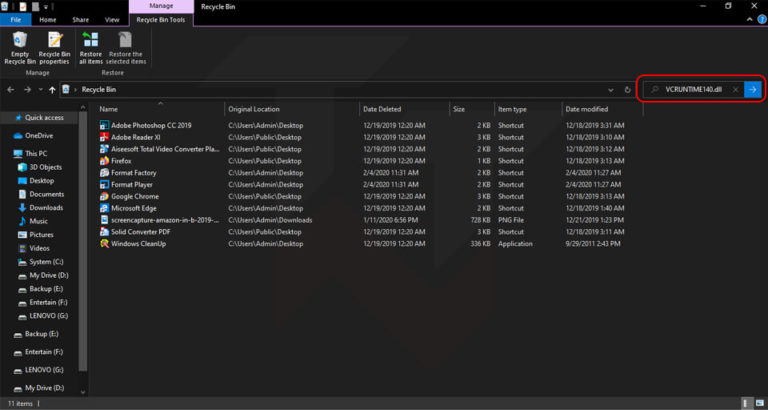
Task: Open LENOVO (G:) under This PC
Action: click(x=48, y=316)
